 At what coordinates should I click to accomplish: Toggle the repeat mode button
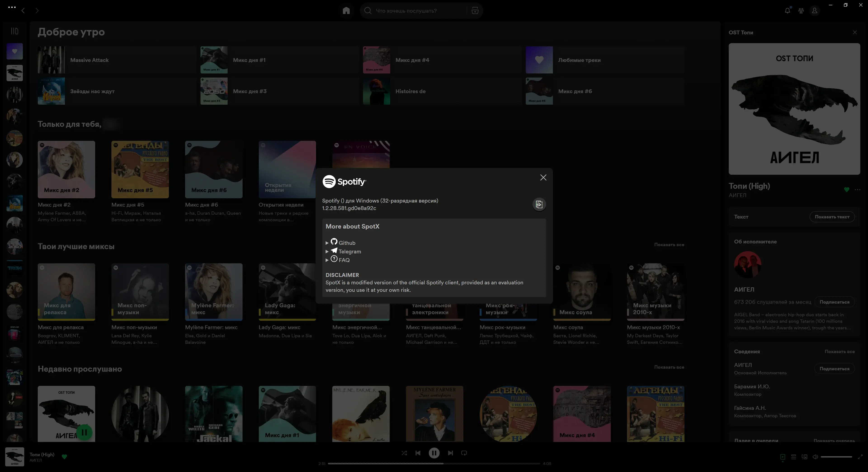[464, 453]
